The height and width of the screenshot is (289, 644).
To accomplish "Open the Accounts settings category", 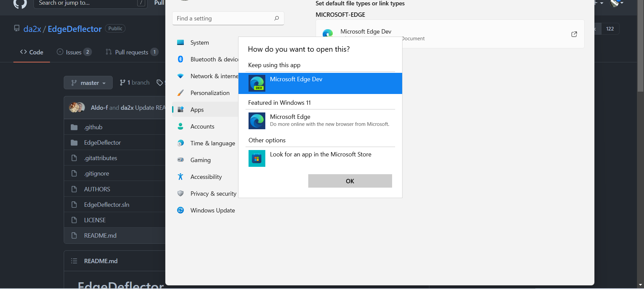I will (x=205, y=127).
